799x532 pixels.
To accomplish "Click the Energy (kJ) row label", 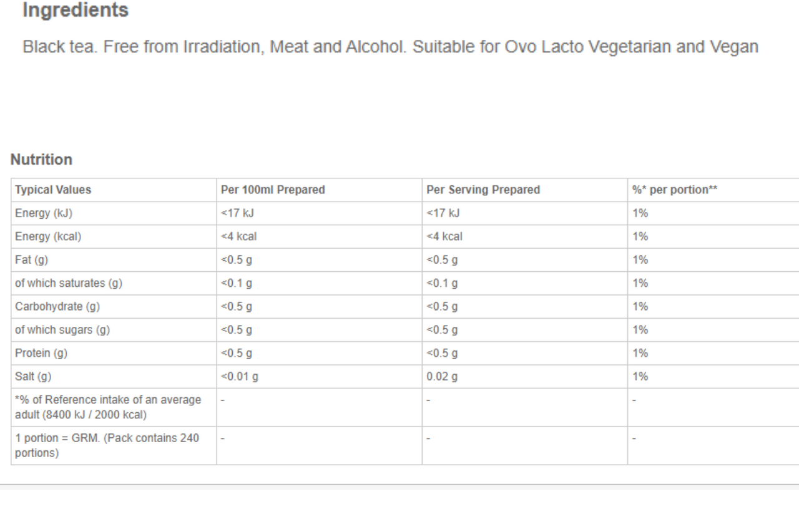I will 44,213.
